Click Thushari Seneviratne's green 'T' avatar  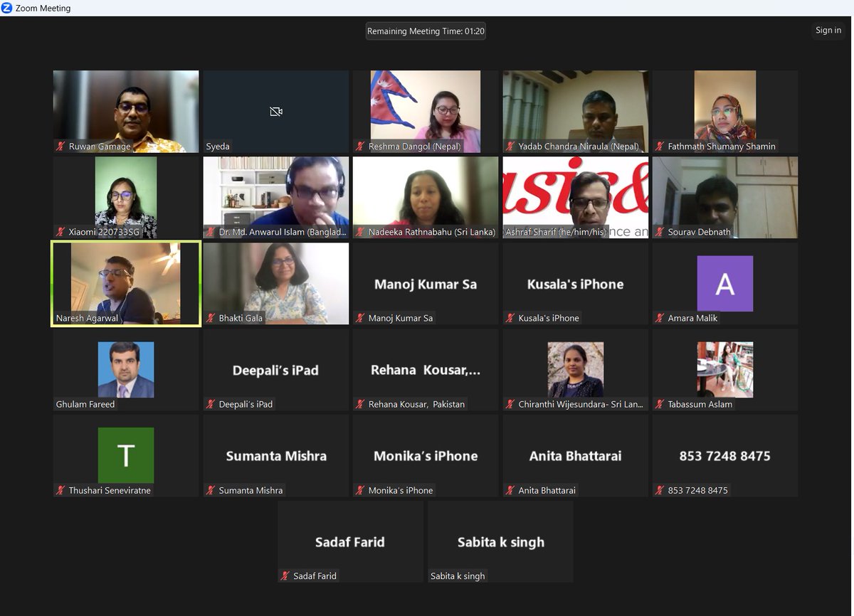click(126, 455)
